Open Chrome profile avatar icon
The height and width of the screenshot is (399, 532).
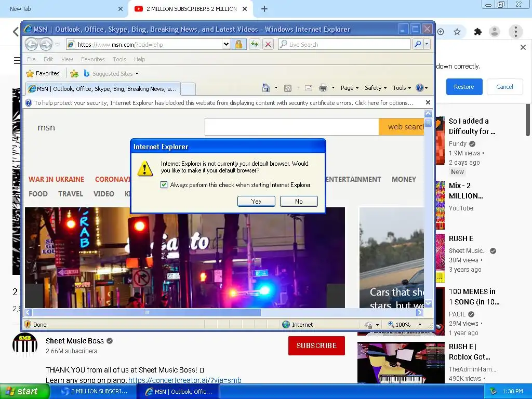point(495,32)
